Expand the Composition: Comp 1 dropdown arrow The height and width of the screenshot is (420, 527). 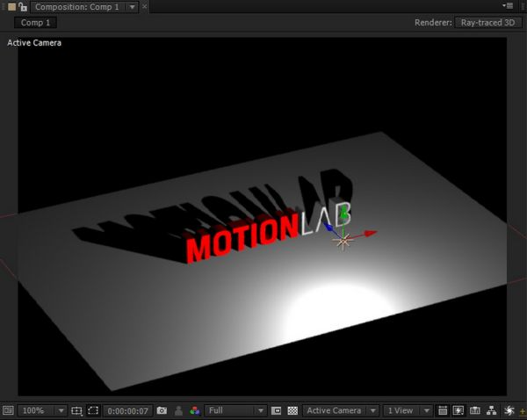click(132, 7)
